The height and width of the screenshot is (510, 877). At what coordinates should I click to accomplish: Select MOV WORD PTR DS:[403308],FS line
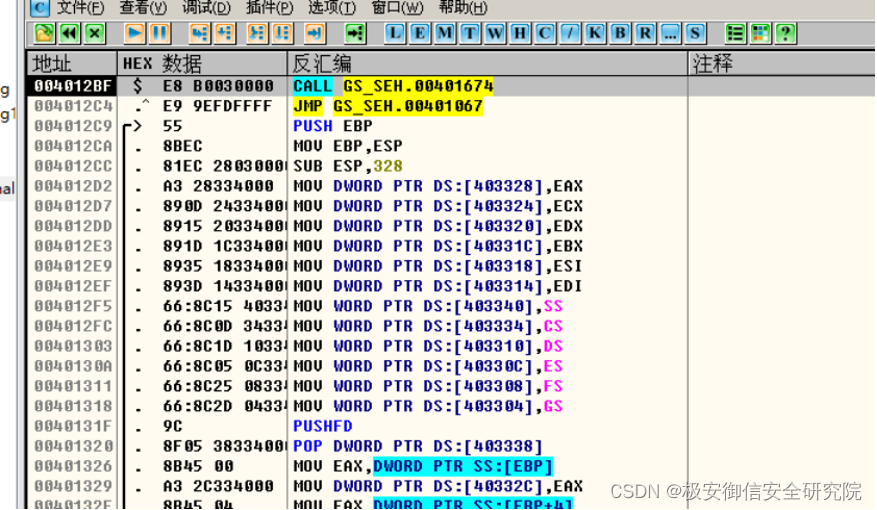pos(428,386)
